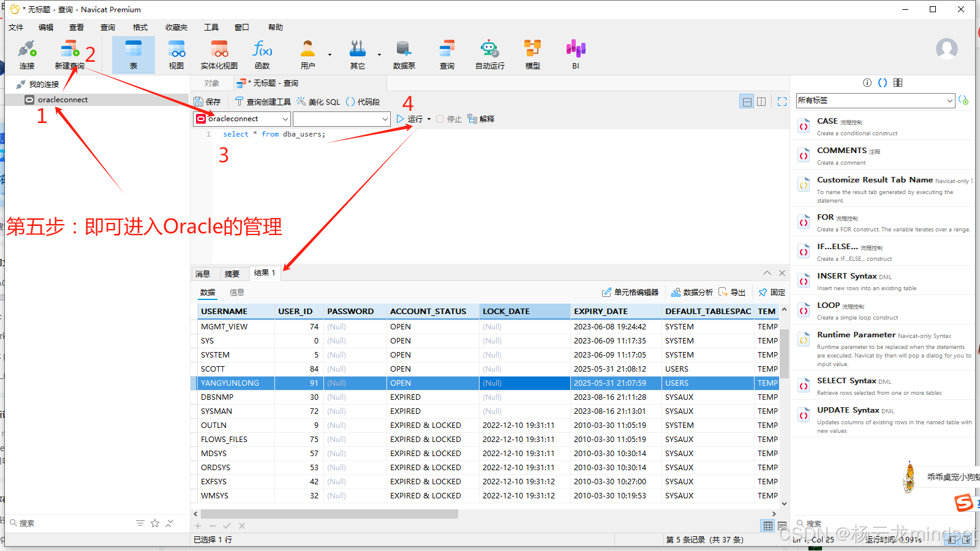Viewport: 980px width, 551px height.
Task: Open the 代码段 code snippets
Action: point(363,102)
